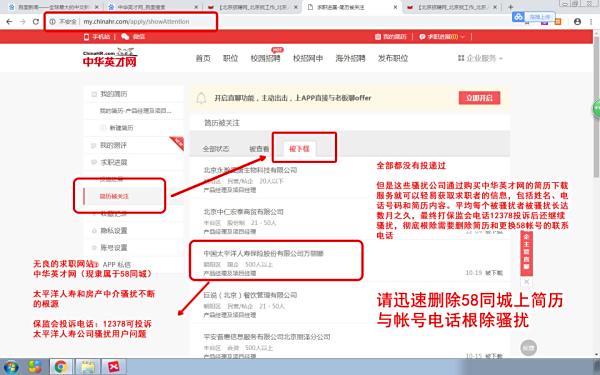Image resolution: width=600 pixels, height=375 pixels.
Task: Click the browser Forward arrow
Action: pyautogui.click(x=23, y=22)
